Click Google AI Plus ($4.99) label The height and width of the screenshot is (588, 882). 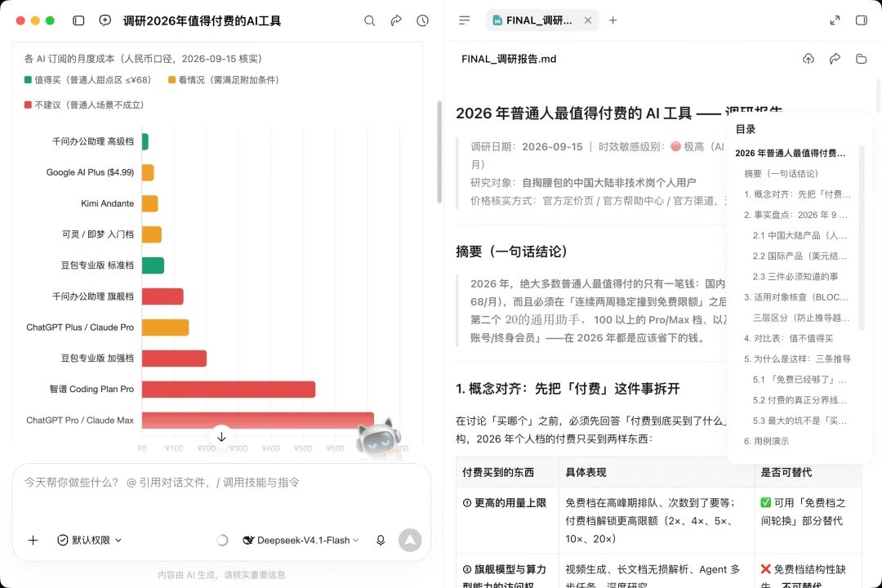[x=90, y=173]
